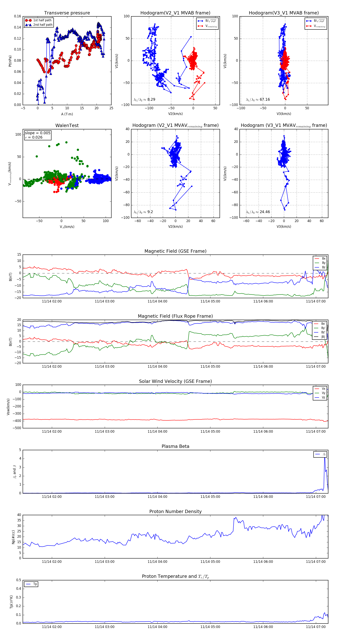Click the 'Vremaining(km/s)' y-axis label
The width and height of the screenshot is (351, 644).
point(10,173)
